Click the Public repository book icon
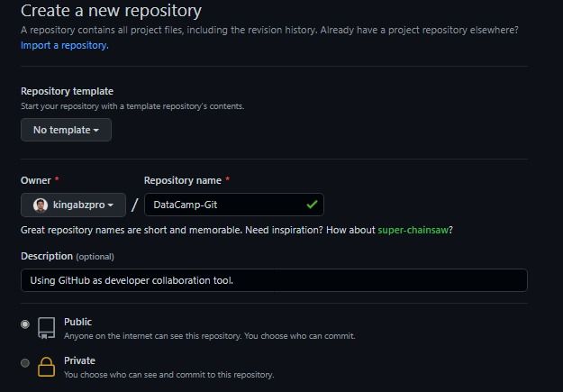This screenshot has width=563, height=392. click(47, 328)
